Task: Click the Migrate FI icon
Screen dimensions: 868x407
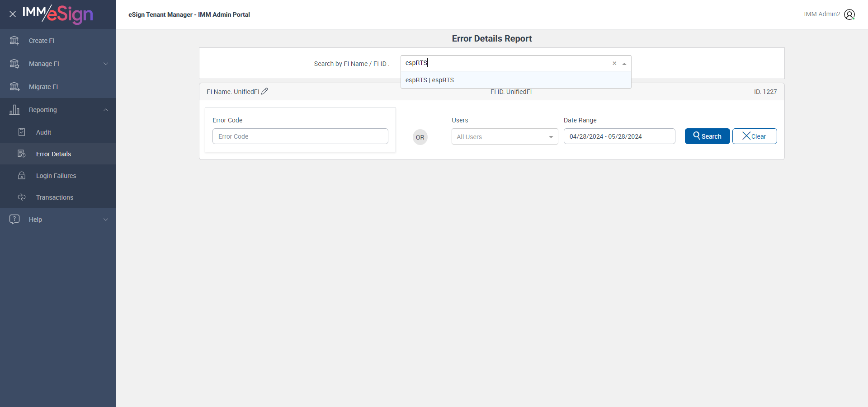Action: 14,87
